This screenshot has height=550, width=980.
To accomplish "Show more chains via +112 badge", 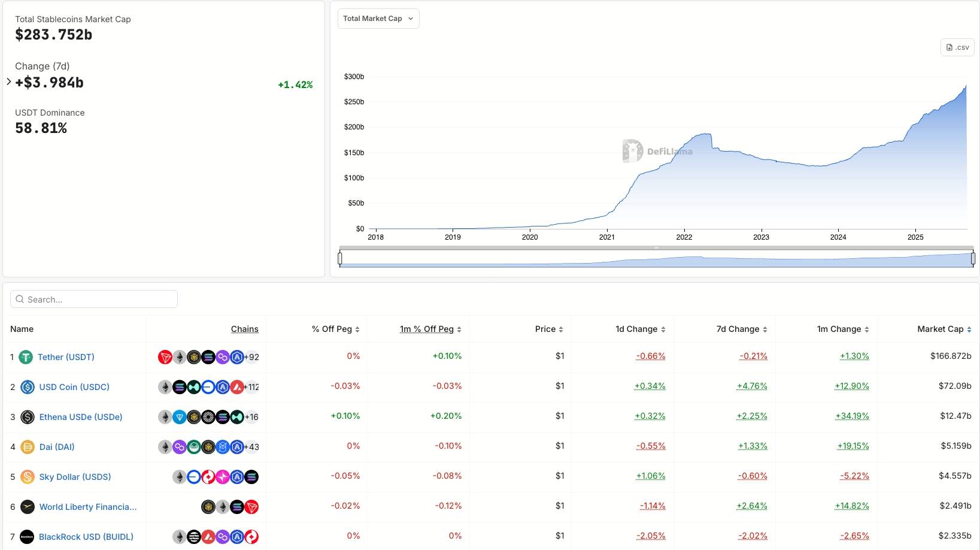I will (x=251, y=387).
